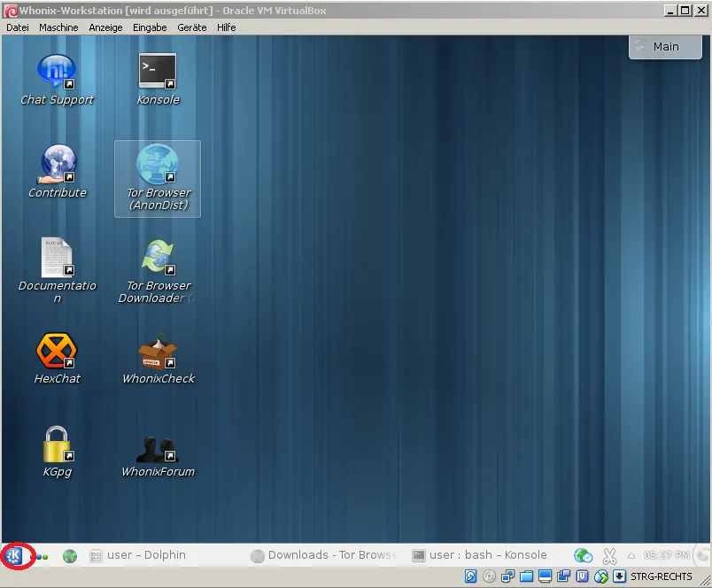Click the hard disk activity status icon
Screen dimensions: 712x588
pyautogui.click(x=471, y=576)
